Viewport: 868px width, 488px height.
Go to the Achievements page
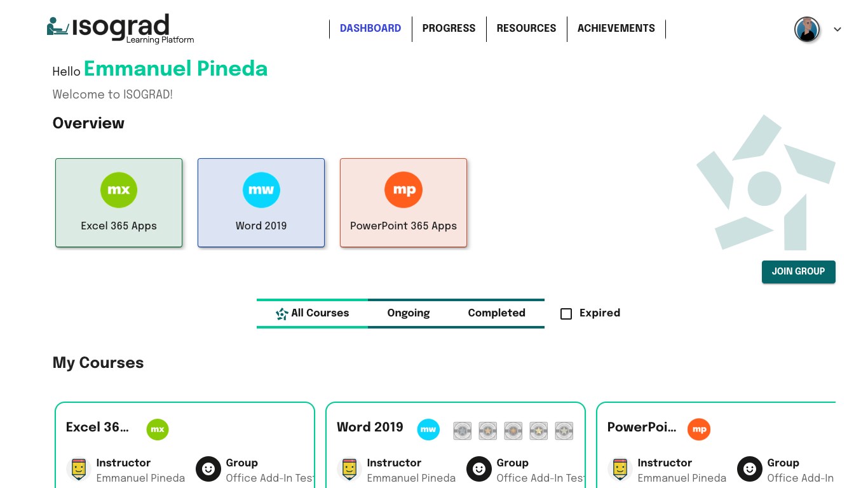point(616,29)
